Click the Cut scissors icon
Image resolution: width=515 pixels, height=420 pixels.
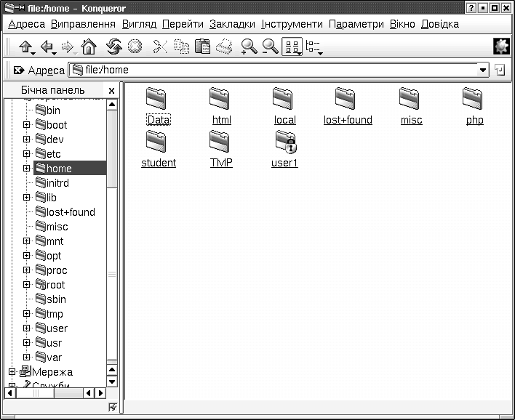(159, 47)
